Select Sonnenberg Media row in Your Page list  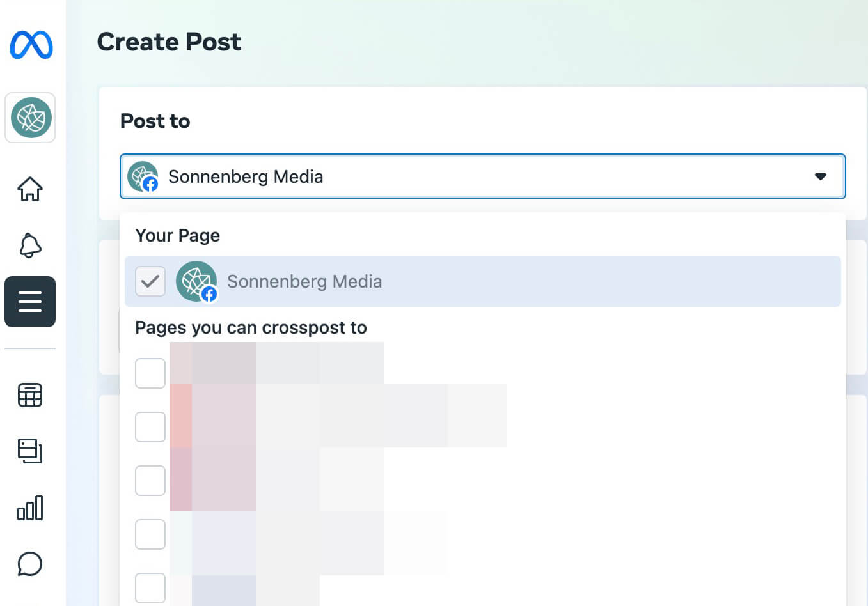point(483,281)
